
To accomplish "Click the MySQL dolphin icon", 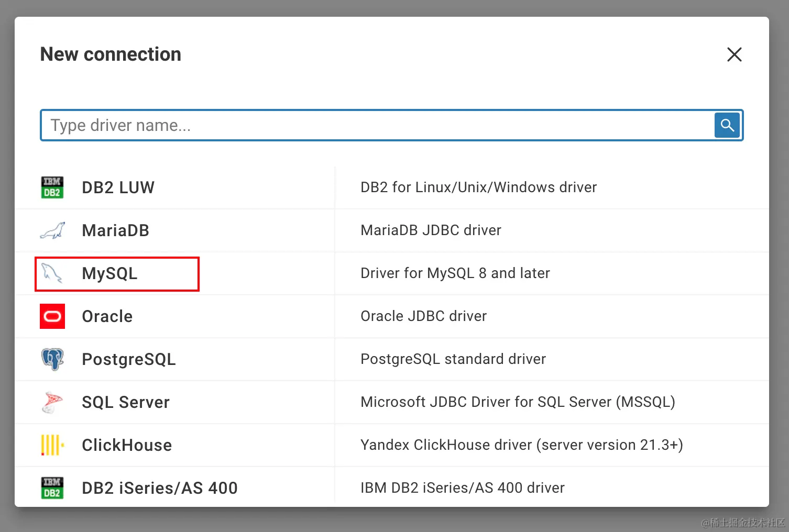I will pos(52,273).
